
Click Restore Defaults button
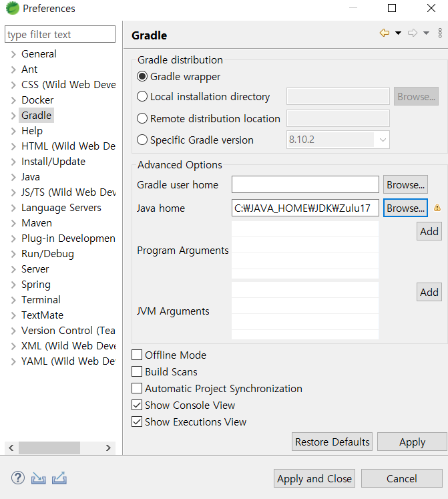tap(332, 442)
